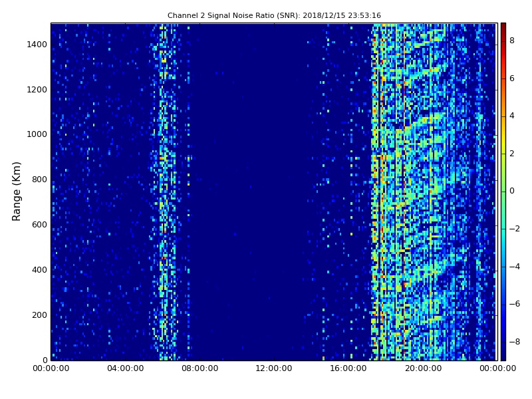The width and height of the screenshot is (532, 399).
Task: Click the 08:00:00 time axis label
Action: [x=200, y=368]
